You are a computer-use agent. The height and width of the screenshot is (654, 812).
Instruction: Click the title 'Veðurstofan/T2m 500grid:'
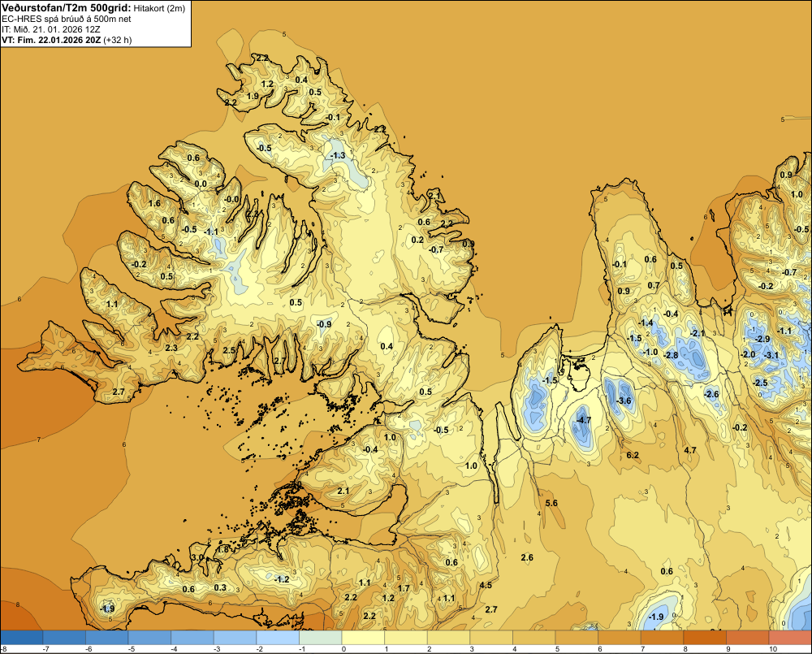tap(66, 8)
